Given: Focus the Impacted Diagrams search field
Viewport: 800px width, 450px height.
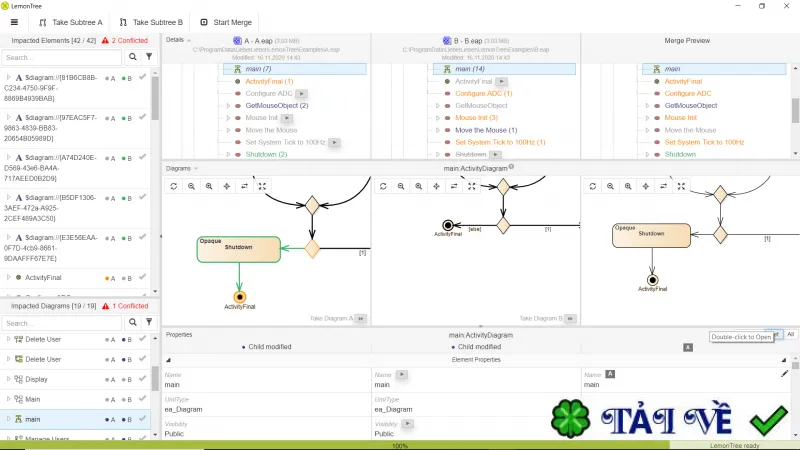Looking at the screenshot, I should pyautogui.click(x=62, y=323).
